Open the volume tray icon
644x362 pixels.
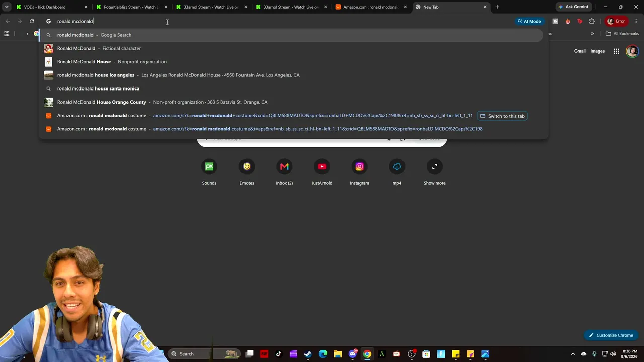(x=613, y=354)
